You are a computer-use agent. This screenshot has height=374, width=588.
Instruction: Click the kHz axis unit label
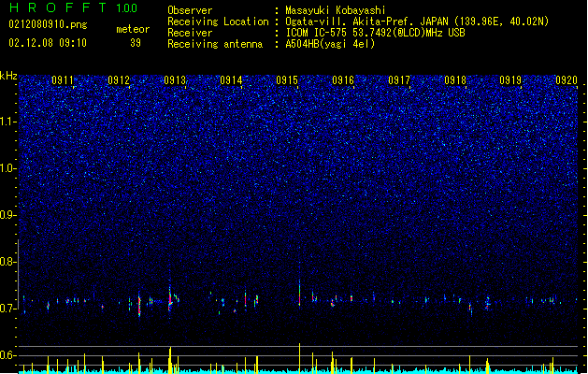(x=8, y=76)
